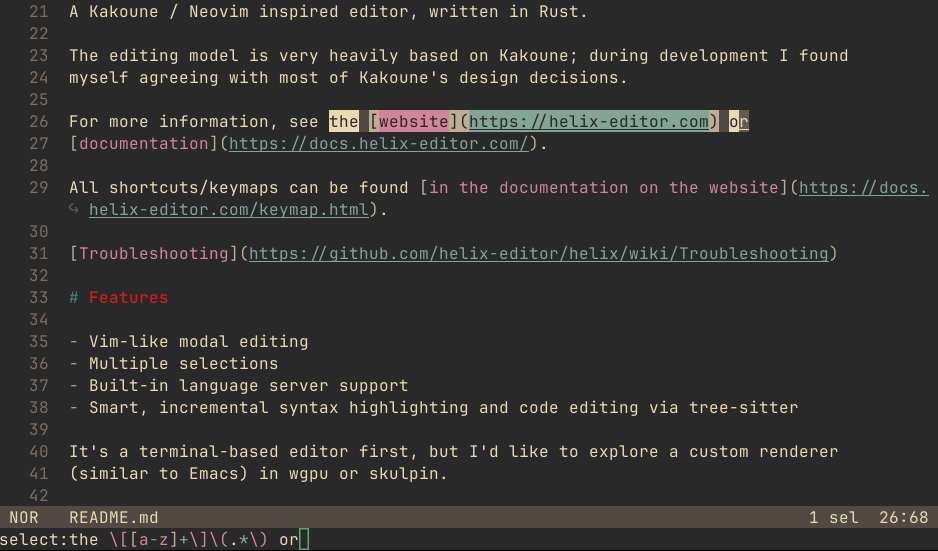938x551 pixels.
Task: Click 'A Kakoune / Neovim inspired editor' line
Action: pos(328,12)
